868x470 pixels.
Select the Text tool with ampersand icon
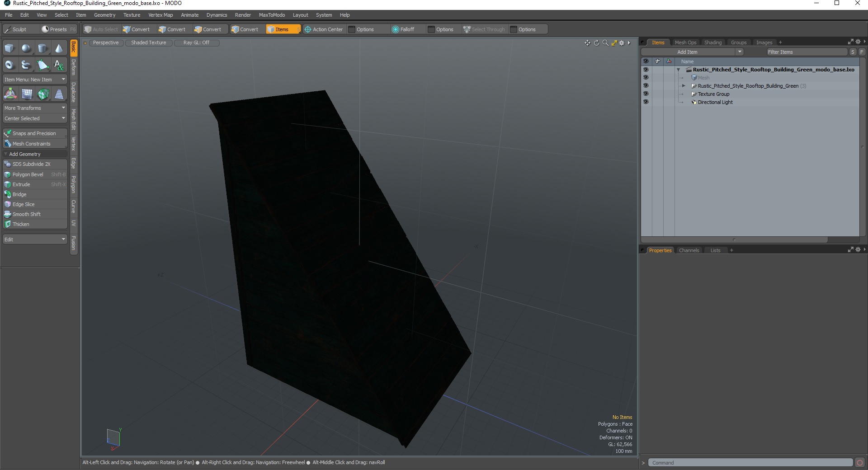point(59,65)
